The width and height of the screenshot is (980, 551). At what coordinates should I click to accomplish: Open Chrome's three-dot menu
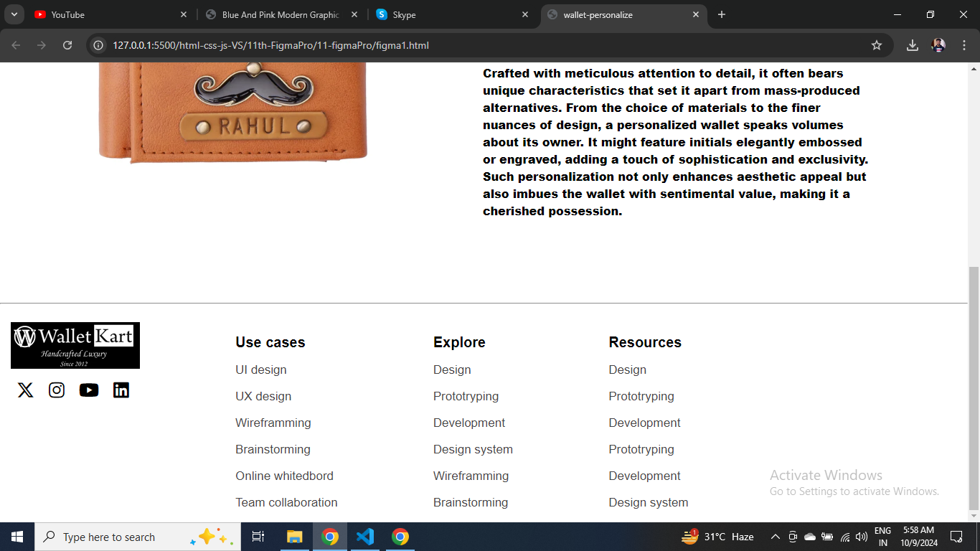(963, 45)
